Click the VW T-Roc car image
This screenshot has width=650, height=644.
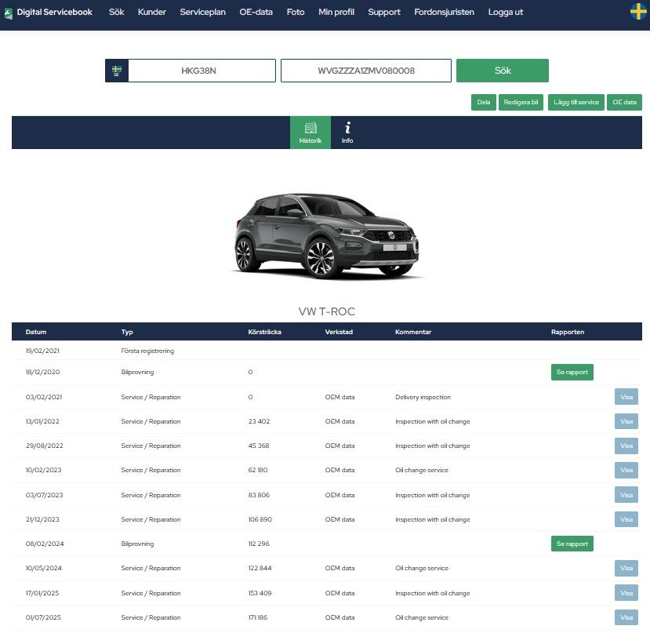(325, 234)
